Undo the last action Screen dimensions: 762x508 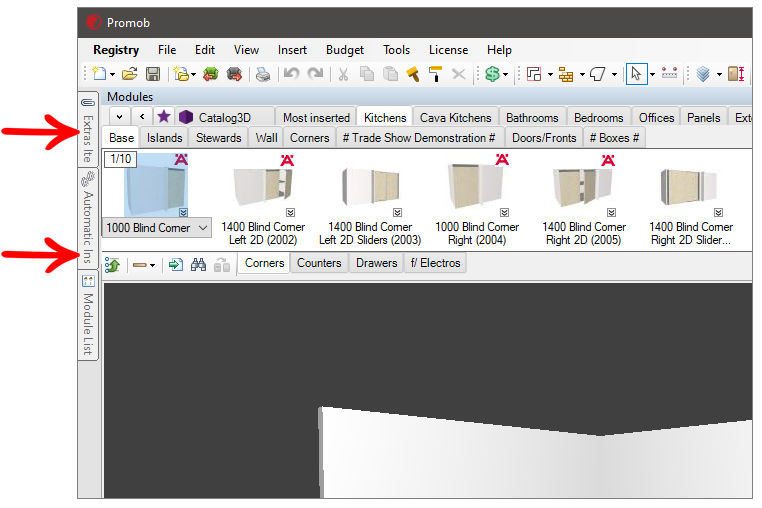pyautogui.click(x=292, y=74)
